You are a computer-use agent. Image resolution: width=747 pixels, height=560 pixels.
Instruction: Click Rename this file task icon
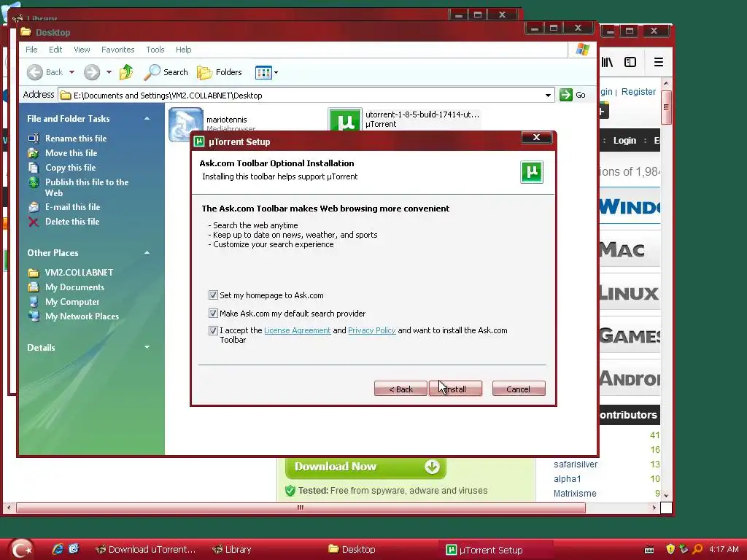point(34,139)
